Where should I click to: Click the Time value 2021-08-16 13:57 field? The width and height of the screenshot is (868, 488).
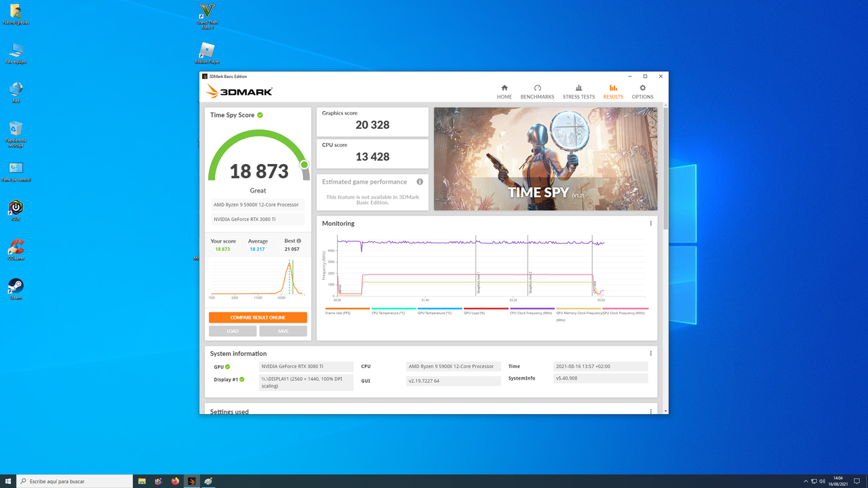pyautogui.click(x=601, y=366)
